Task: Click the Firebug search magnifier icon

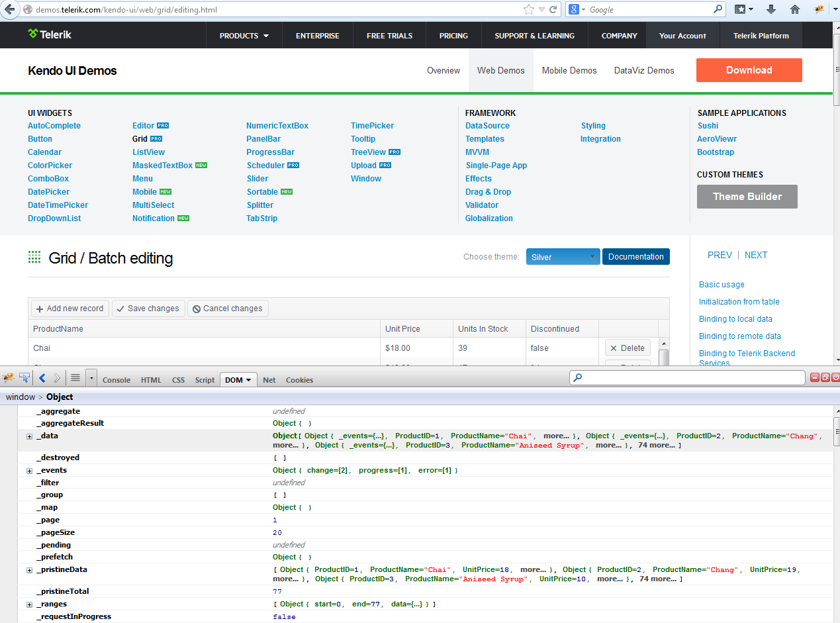Action: (x=578, y=378)
